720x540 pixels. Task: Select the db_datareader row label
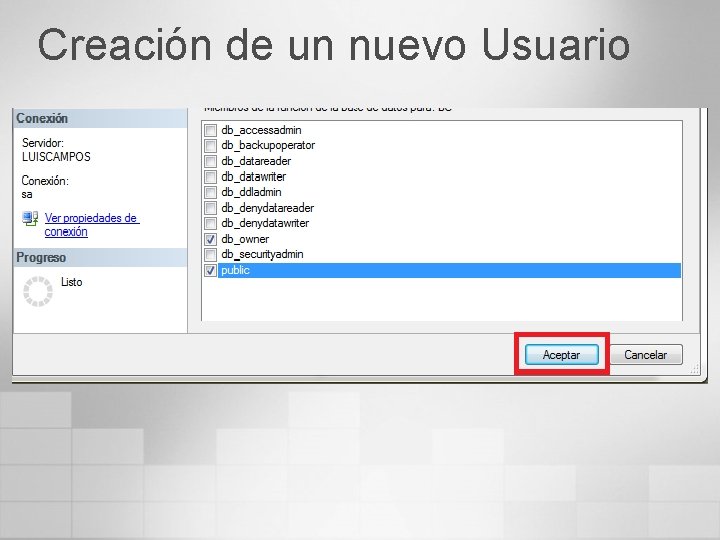point(256,161)
